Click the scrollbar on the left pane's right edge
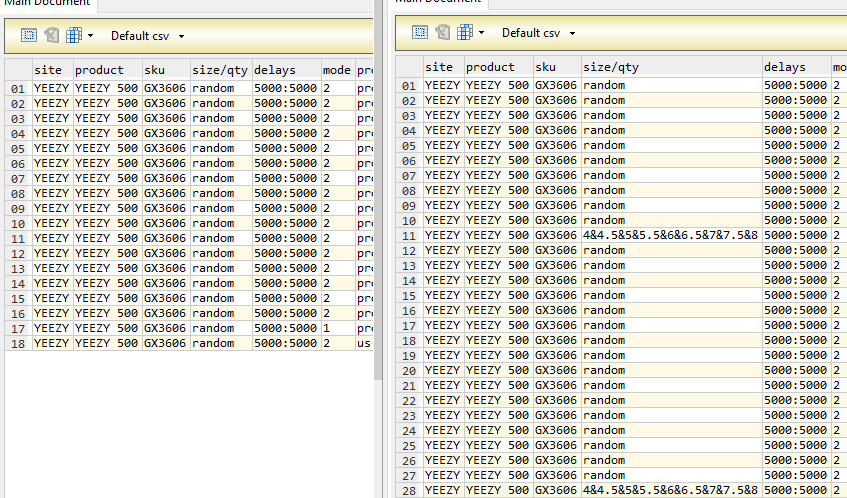Viewport: 847px width, 498px height. tap(378, 189)
